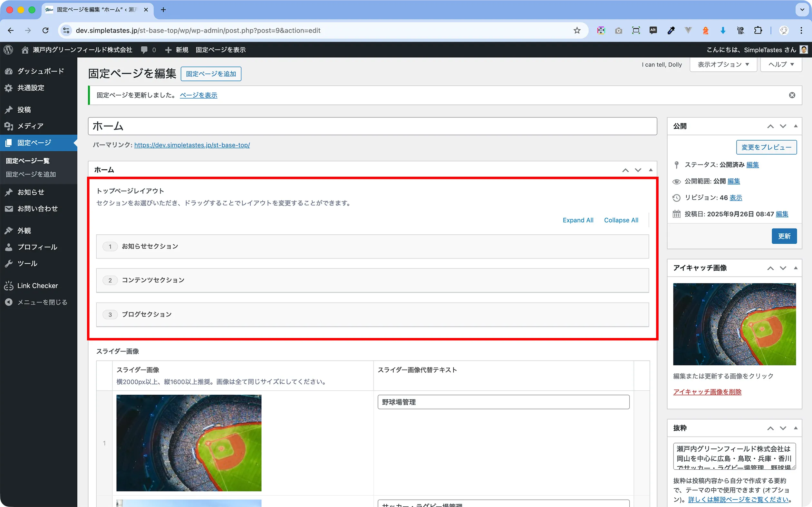Image resolution: width=812 pixels, height=507 pixels.
Task: Collapse the sidebar with メニューを閉じる
Action: coord(42,302)
